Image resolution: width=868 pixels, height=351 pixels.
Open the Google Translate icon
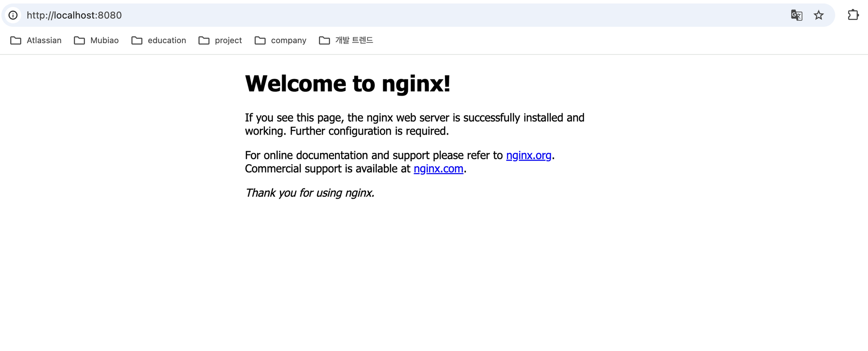pos(796,15)
